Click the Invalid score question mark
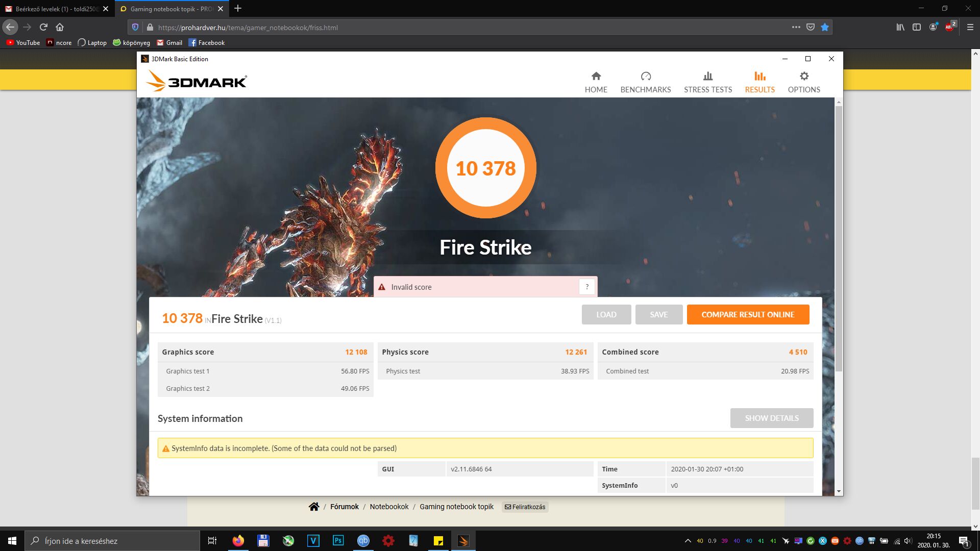This screenshot has width=980, height=551. coord(587,287)
